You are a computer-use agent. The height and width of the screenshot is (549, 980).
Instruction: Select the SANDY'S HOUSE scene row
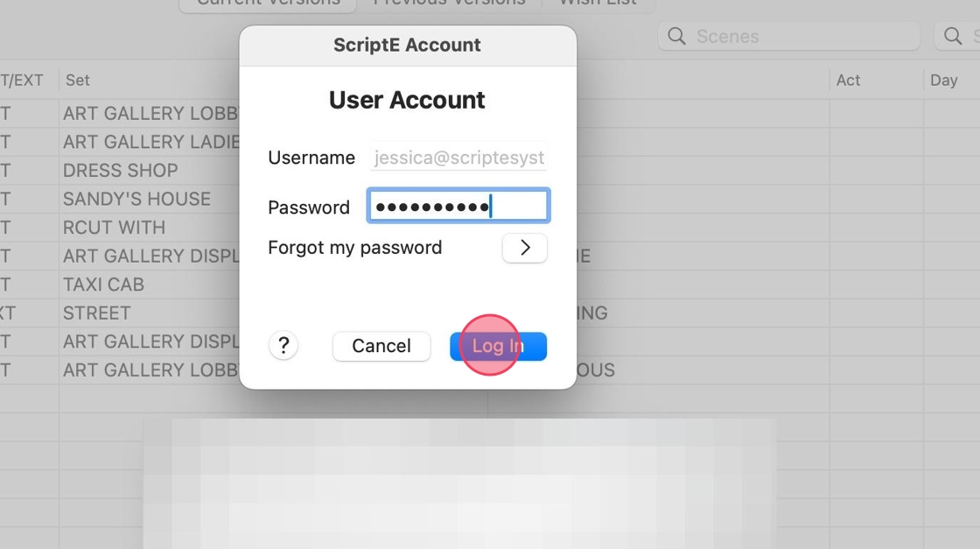(136, 199)
